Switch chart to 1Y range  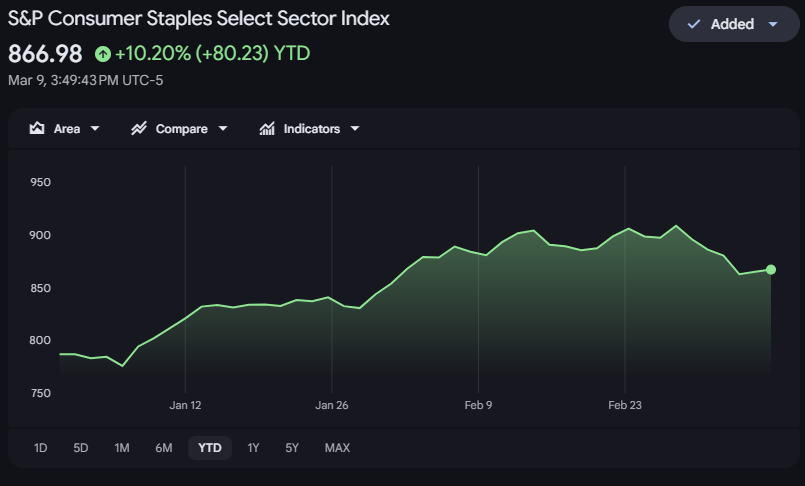[253, 448]
